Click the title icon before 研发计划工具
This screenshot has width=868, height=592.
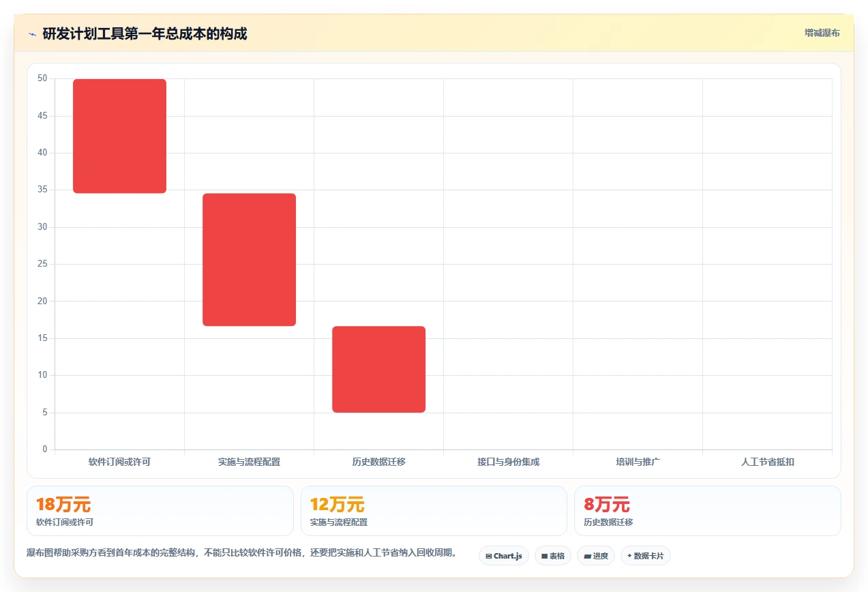pyautogui.click(x=32, y=34)
